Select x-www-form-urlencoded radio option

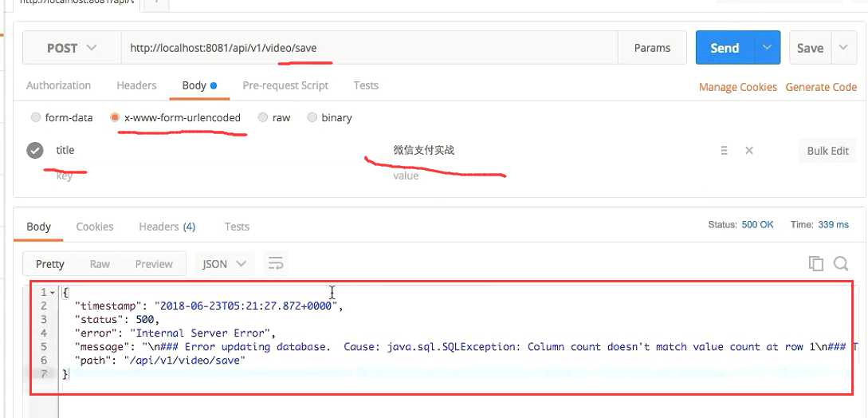pyautogui.click(x=115, y=117)
